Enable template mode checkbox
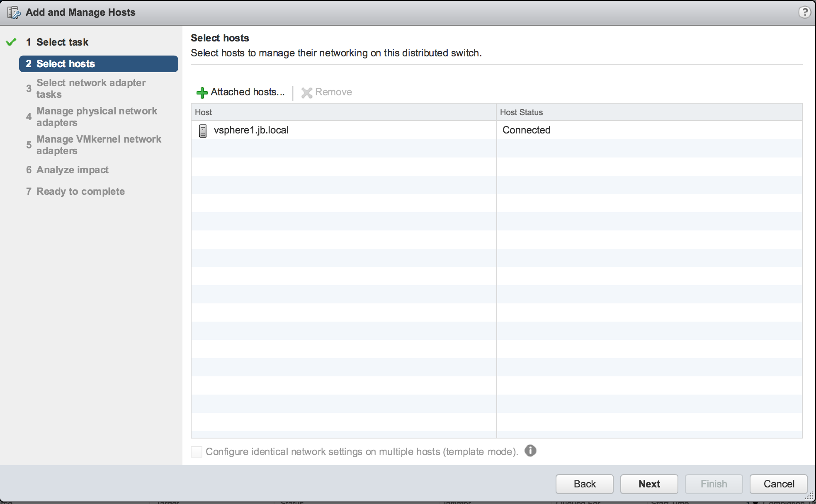The image size is (816, 504). click(x=197, y=451)
